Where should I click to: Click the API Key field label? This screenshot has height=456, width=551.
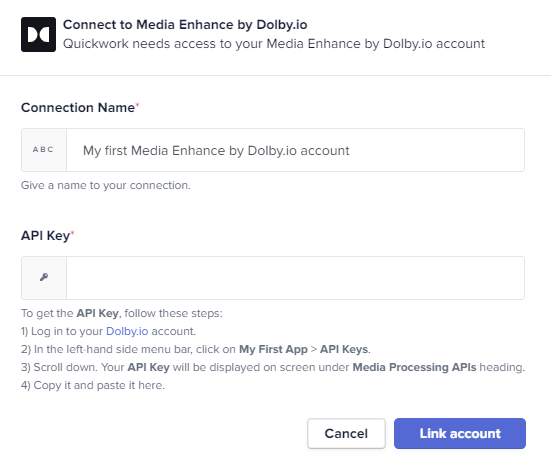coord(46,236)
